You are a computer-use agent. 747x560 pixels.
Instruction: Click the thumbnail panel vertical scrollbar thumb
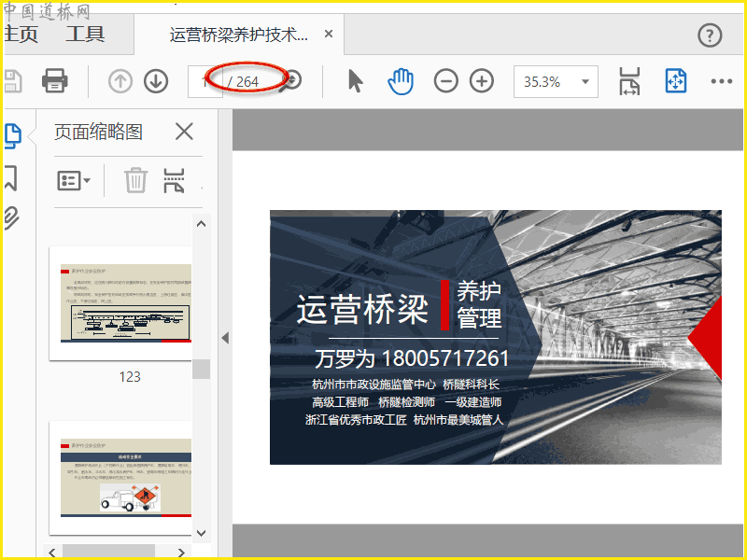pyautogui.click(x=201, y=369)
